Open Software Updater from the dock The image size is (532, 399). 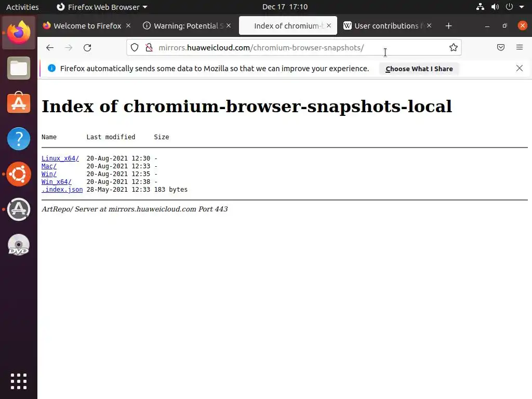(19, 209)
